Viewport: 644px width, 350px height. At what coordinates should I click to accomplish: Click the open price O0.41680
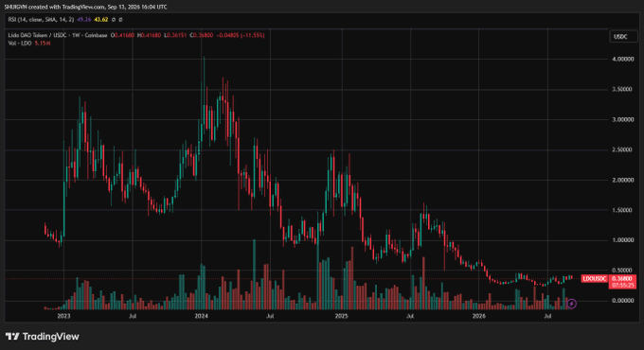pyautogui.click(x=122, y=35)
